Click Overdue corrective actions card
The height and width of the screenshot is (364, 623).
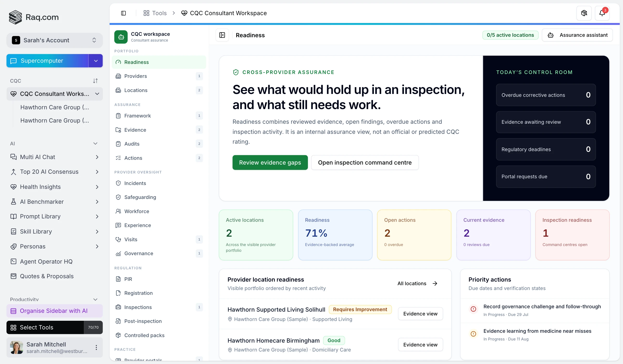point(546,95)
